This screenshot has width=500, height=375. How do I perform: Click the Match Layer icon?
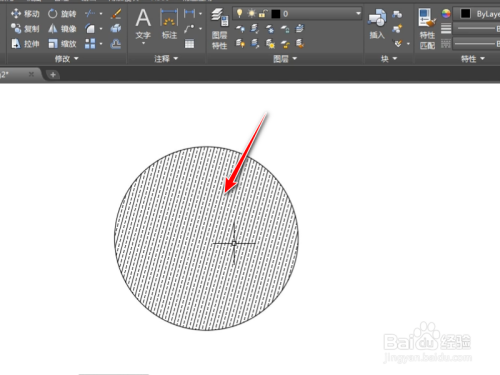300,44
